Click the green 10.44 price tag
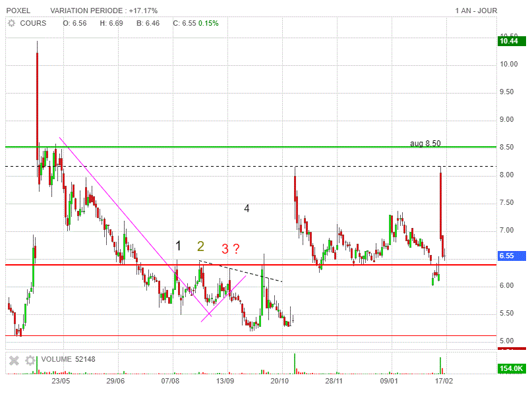Screen dimensions: 532x394 coord(512,42)
